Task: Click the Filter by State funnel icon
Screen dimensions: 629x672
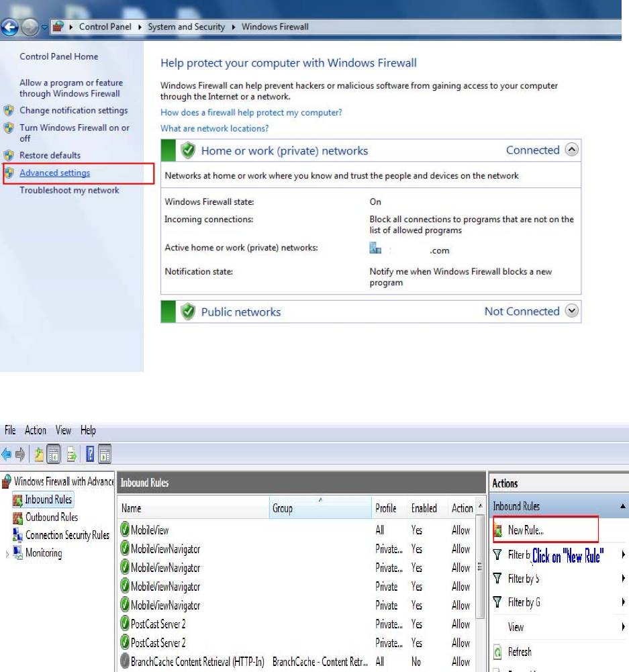Action: tap(497, 579)
